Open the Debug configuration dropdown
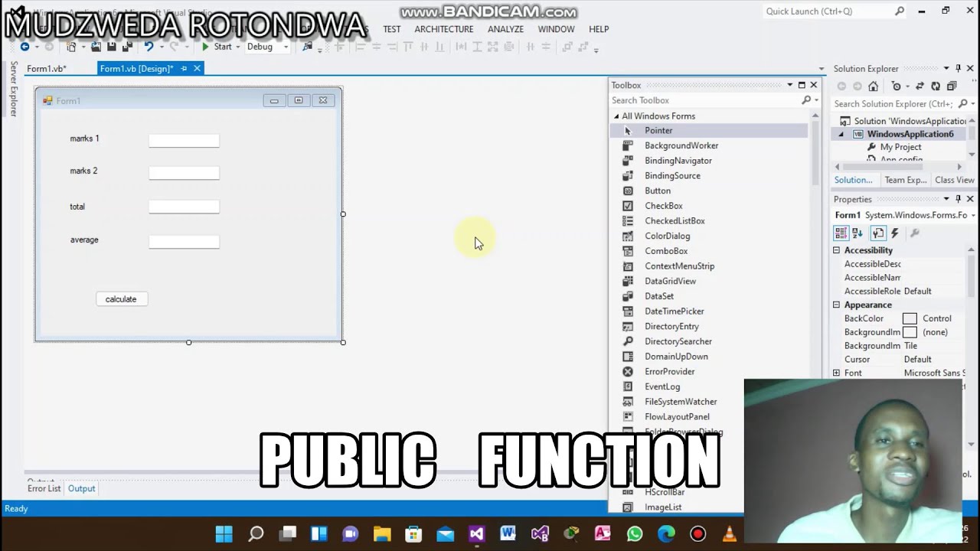The height and width of the screenshot is (551, 980). 286,47
